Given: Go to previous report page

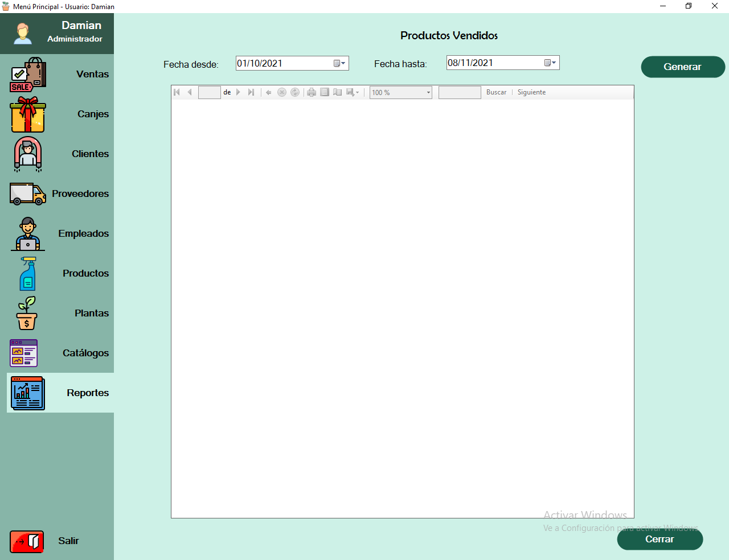Looking at the screenshot, I should click(190, 92).
